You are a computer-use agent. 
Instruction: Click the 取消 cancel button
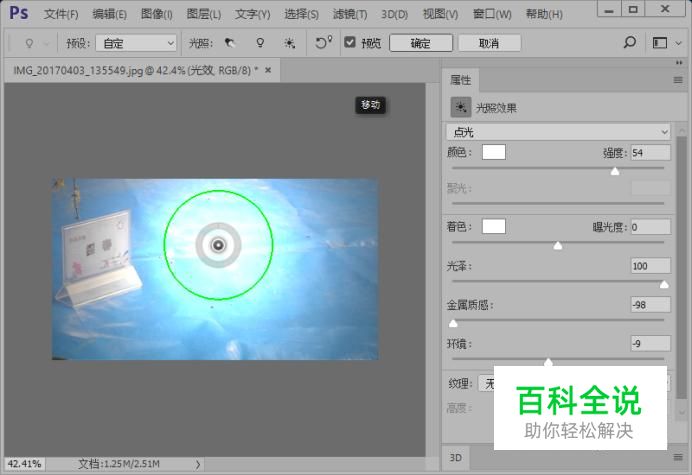tap(489, 43)
